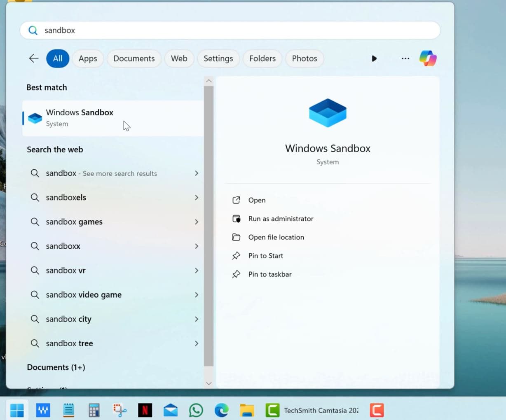Expand the sandbox vr suggestion arrow
506x420 pixels.
197,271
